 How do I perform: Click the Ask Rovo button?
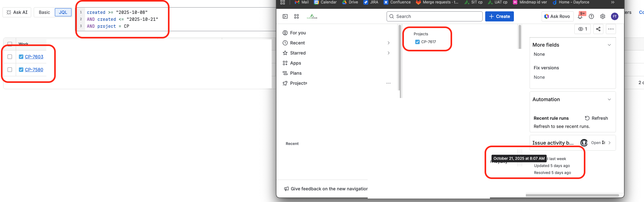[x=557, y=16]
